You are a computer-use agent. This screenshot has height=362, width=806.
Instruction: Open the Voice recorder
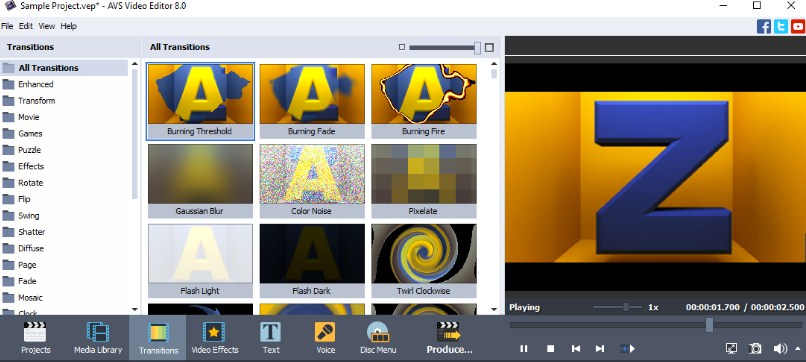coord(325,338)
